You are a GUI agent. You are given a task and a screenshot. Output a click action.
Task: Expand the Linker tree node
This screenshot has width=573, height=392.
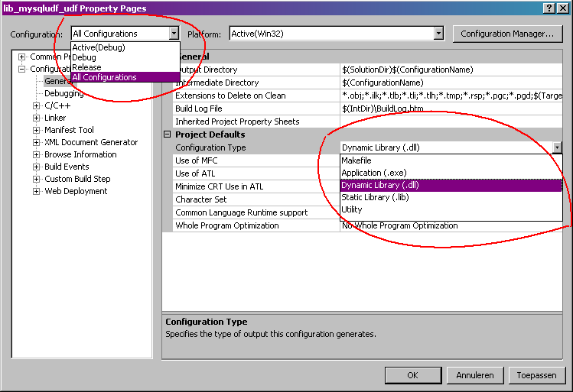pyautogui.click(x=36, y=118)
